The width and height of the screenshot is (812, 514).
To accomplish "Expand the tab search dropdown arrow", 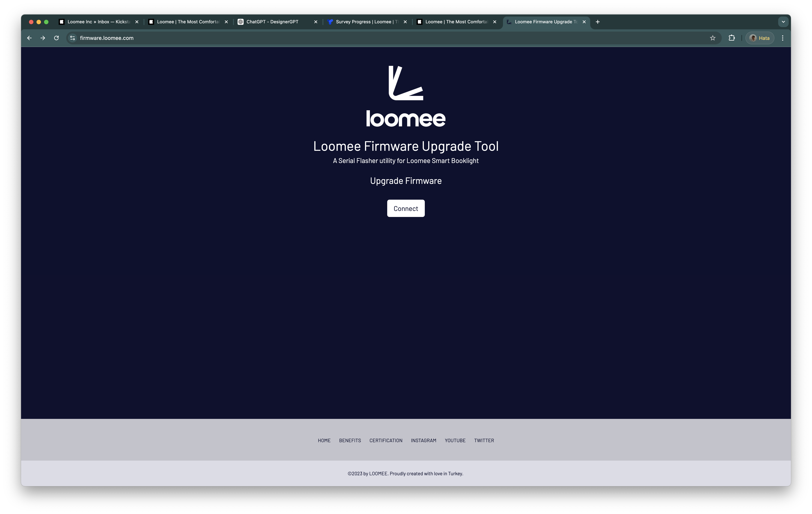I will point(783,22).
